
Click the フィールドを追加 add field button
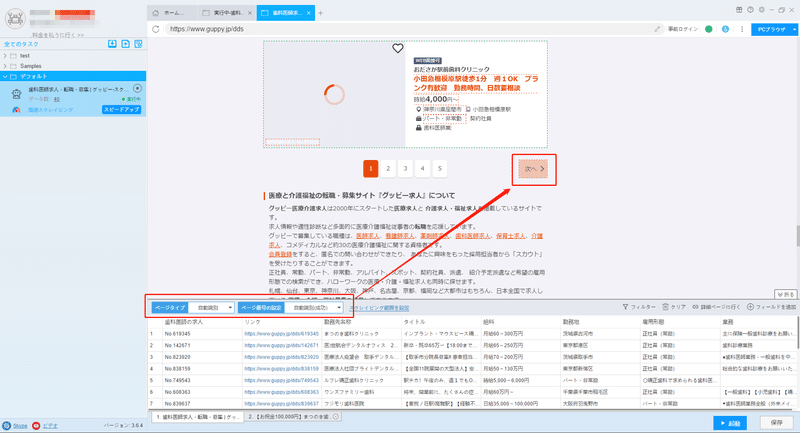[771, 307]
